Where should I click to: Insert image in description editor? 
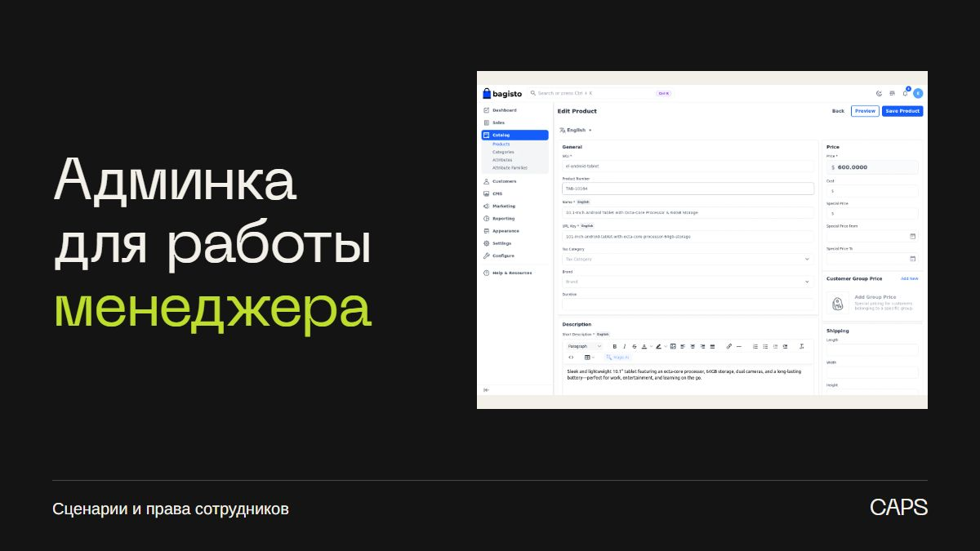click(x=673, y=346)
